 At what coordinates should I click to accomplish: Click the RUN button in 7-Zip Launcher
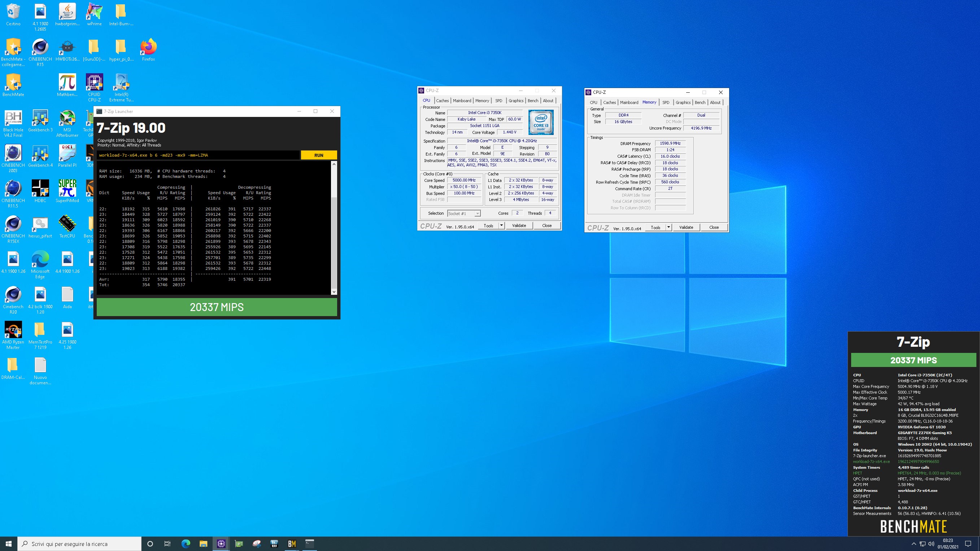pos(319,155)
